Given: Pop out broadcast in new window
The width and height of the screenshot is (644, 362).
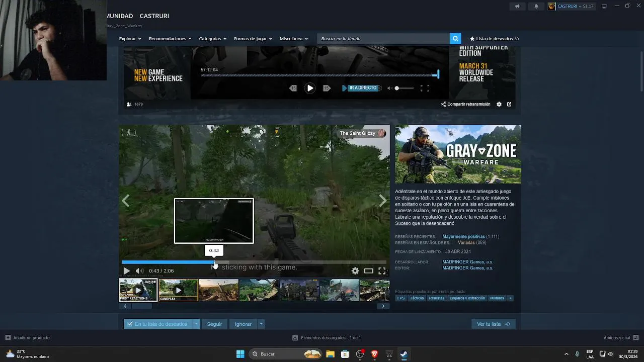Looking at the screenshot, I should 509,104.
